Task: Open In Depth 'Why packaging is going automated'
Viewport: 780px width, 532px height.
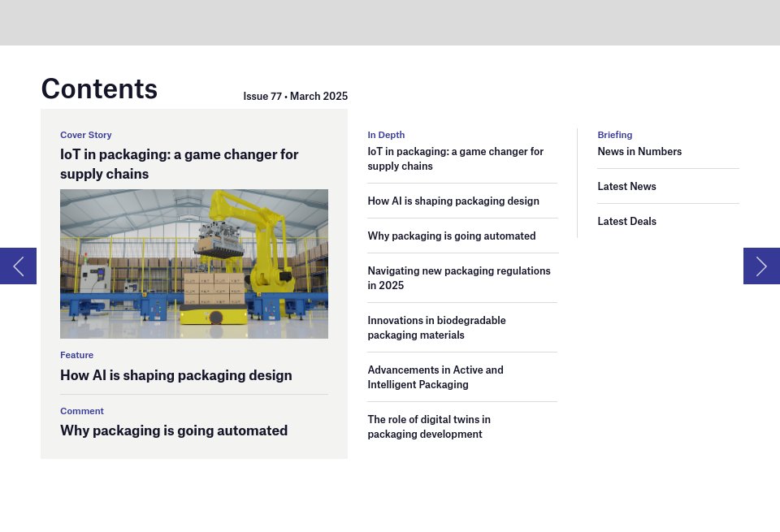Action: click(451, 236)
